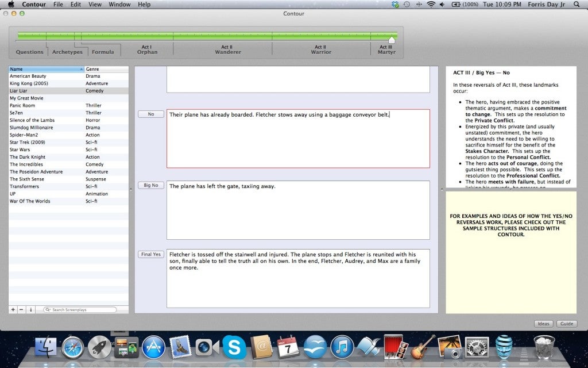The width and height of the screenshot is (588, 368).
Task: Open Mail stamp icon in Dock
Action: click(180, 347)
